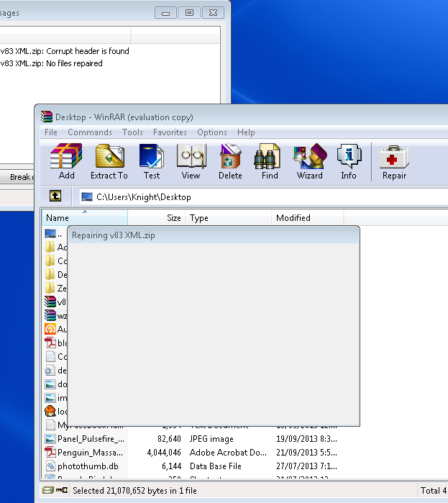448x503 pixels.
Task: Open the Favorites menu
Action: [x=170, y=132]
